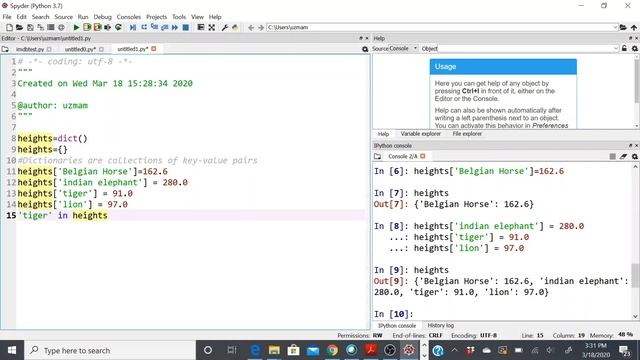The height and width of the screenshot is (360, 640).
Task: Open File Explorer from the taskbar
Action: (274, 350)
